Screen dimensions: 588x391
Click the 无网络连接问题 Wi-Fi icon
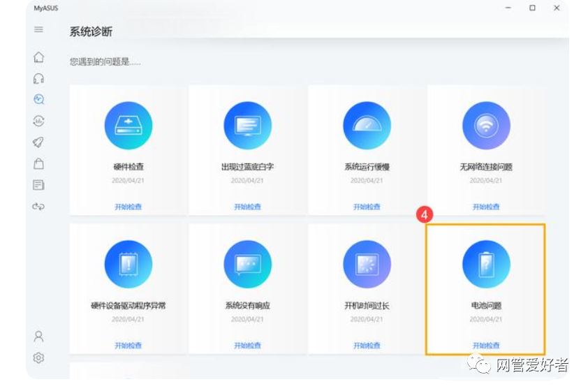(486, 125)
